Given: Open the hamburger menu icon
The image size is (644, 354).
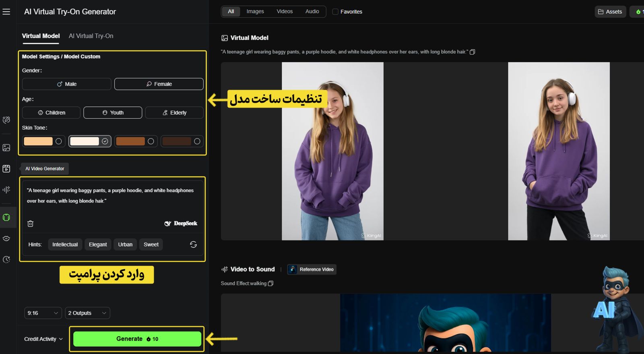Looking at the screenshot, I should [6, 12].
